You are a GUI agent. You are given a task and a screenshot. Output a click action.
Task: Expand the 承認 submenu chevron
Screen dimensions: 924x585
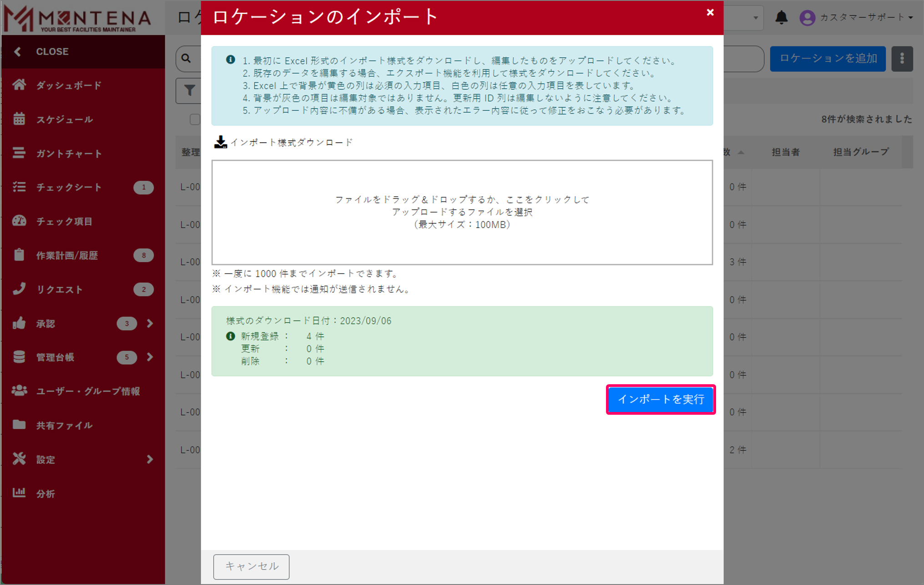click(x=150, y=323)
